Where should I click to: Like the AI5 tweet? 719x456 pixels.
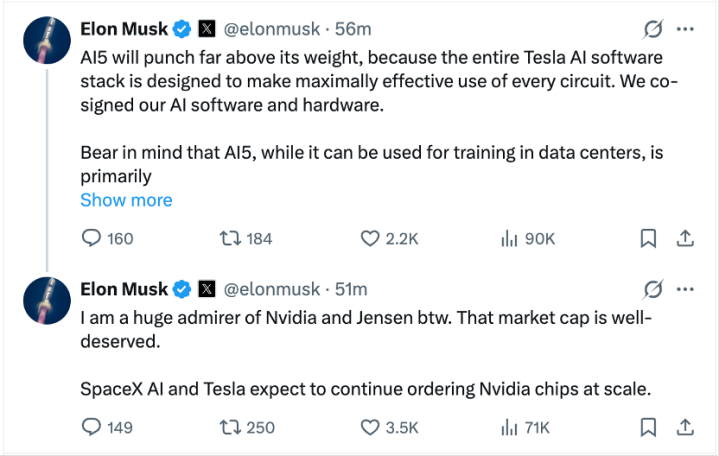tap(370, 238)
